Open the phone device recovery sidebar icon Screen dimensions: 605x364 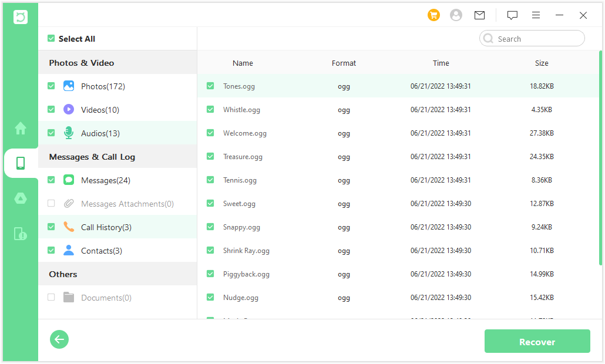[x=21, y=163]
